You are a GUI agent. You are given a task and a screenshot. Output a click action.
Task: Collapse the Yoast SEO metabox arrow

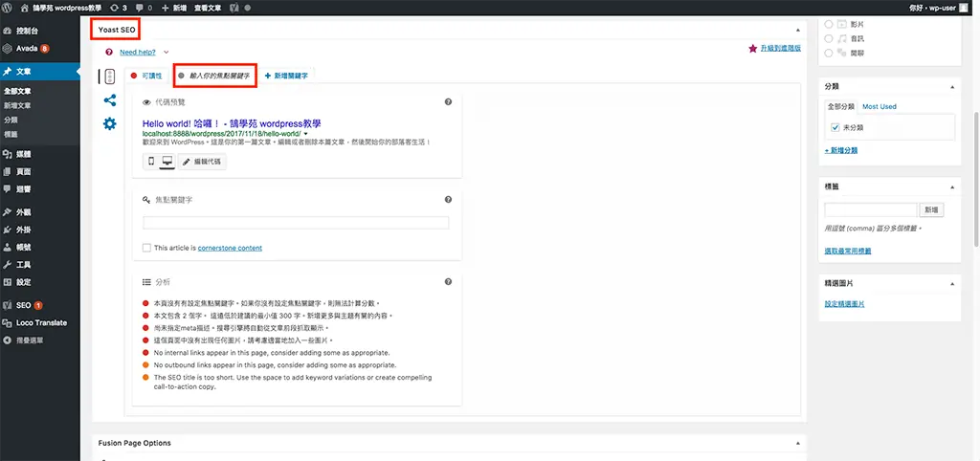coord(797,30)
